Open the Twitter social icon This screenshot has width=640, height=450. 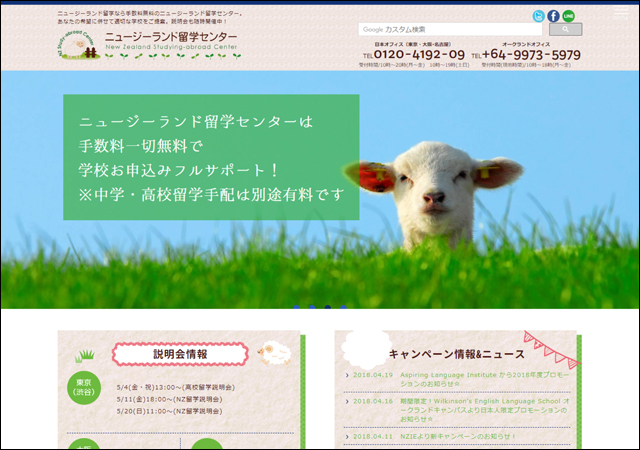click(539, 16)
